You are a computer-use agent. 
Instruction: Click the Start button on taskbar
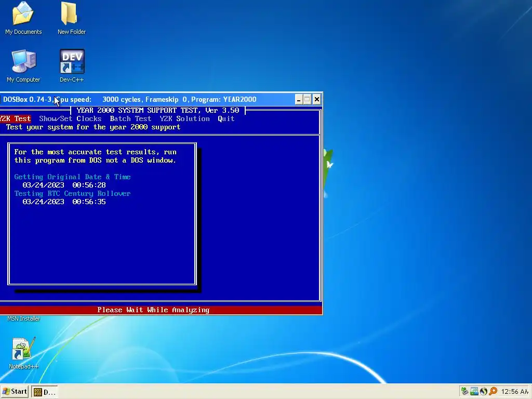pyautogui.click(x=15, y=392)
